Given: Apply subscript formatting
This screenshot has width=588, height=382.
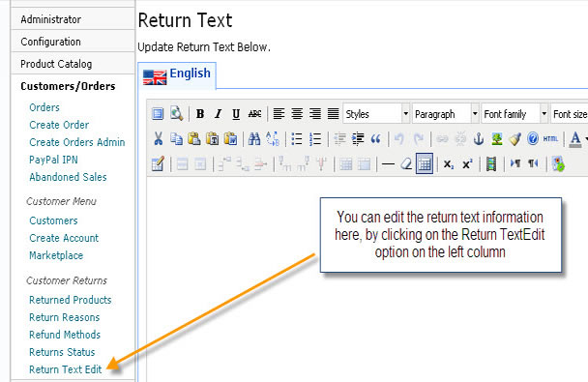Looking at the screenshot, I should tap(449, 164).
